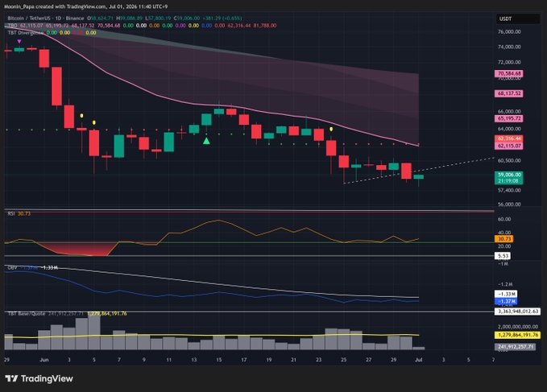Screen dimensions: 547x392
Task: Click the 62,115.07 pink price label
Action: [x=509, y=146]
